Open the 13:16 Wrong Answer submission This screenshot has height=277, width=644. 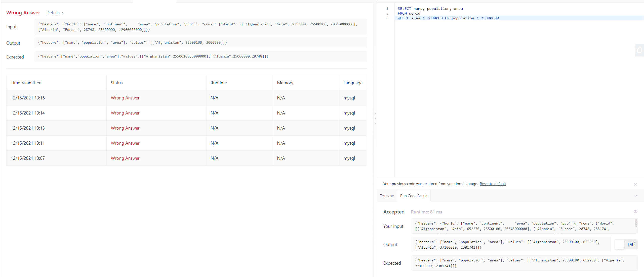pos(125,98)
